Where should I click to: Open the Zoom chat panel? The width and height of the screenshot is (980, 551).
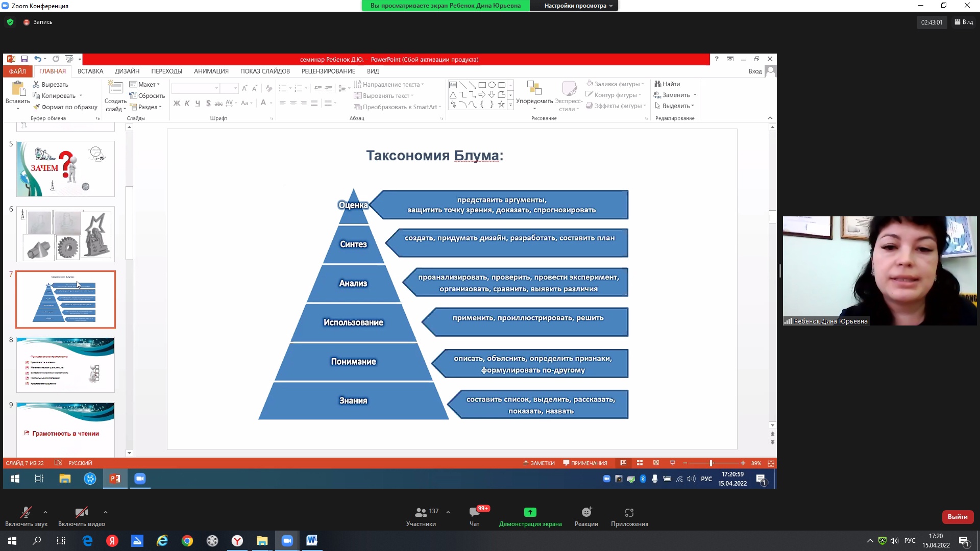474,512
